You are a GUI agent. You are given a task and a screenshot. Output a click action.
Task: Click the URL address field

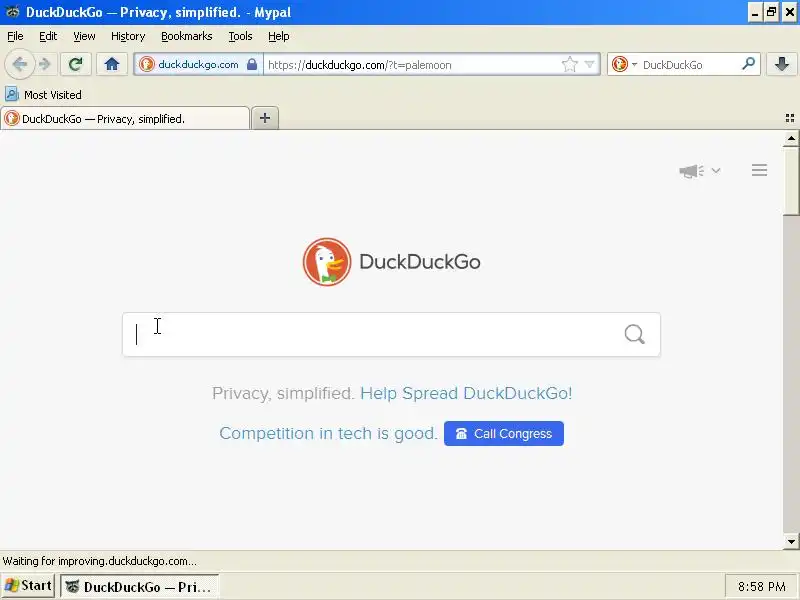coord(411,65)
